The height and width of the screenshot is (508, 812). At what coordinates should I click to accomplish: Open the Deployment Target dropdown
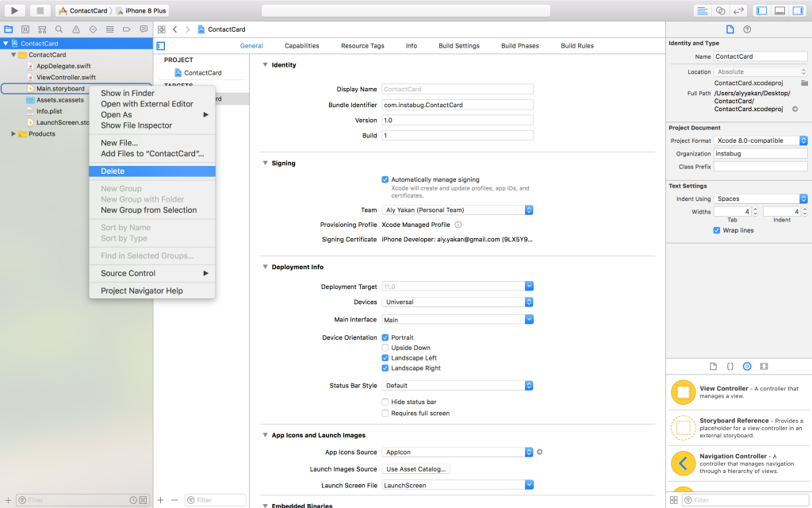click(529, 286)
